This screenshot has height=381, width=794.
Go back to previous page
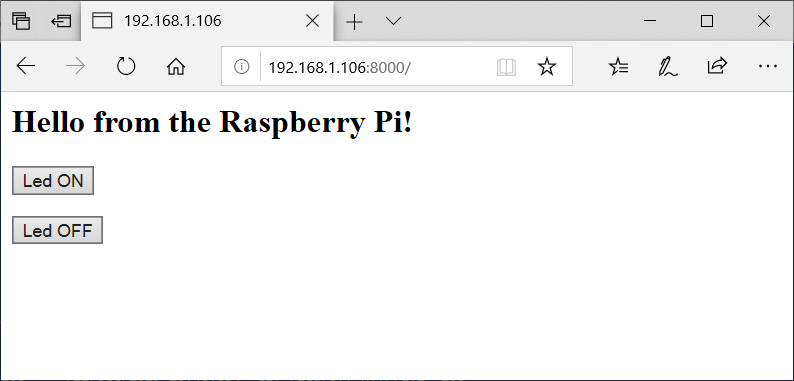tap(25, 66)
